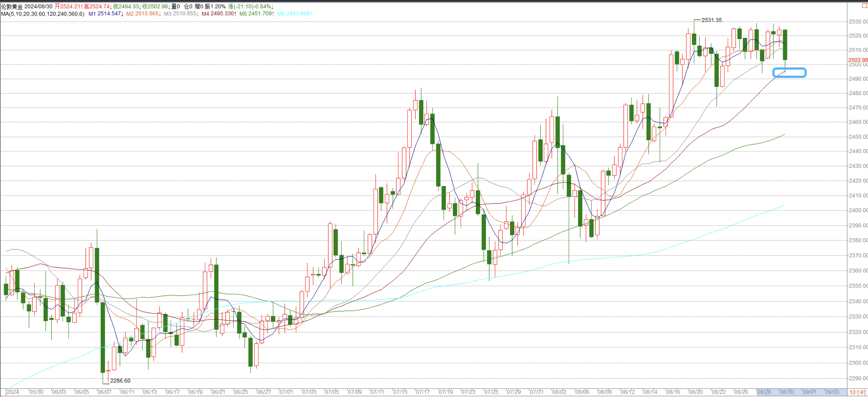Click the 07/25 date axis label
Image resolution: width=868 pixels, height=397 pixels.
(x=491, y=392)
